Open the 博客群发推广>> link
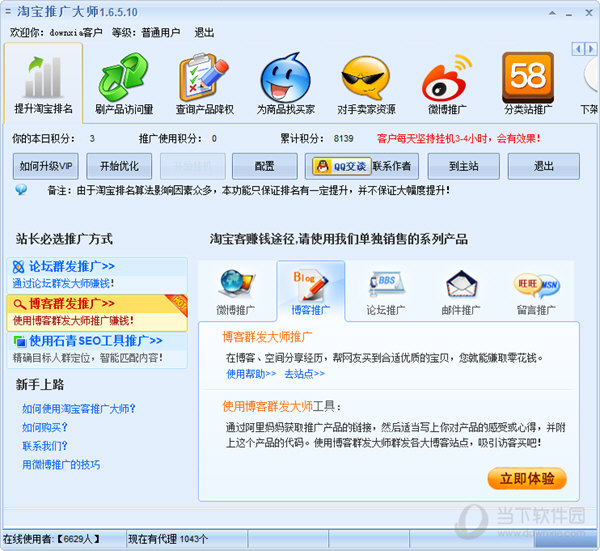Viewport: 600px width, 551px height. pyautogui.click(x=72, y=304)
